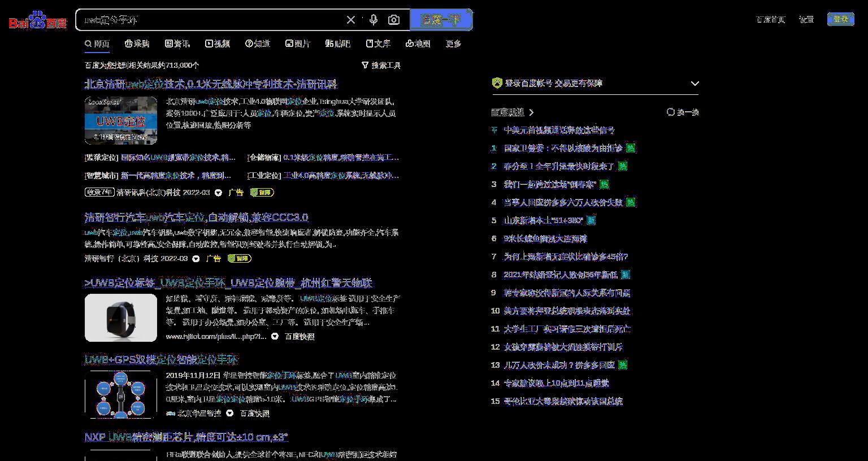The width and height of the screenshot is (868, 461).
Task: Switch to the 知道 tab
Action: click(x=258, y=44)
